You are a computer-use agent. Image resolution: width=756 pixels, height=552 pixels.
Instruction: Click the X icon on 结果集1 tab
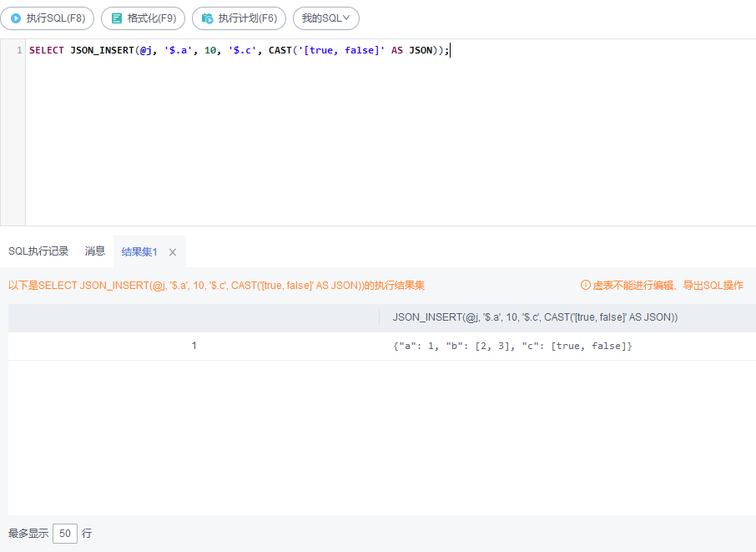pyautogui.click(x=173, y=251)
